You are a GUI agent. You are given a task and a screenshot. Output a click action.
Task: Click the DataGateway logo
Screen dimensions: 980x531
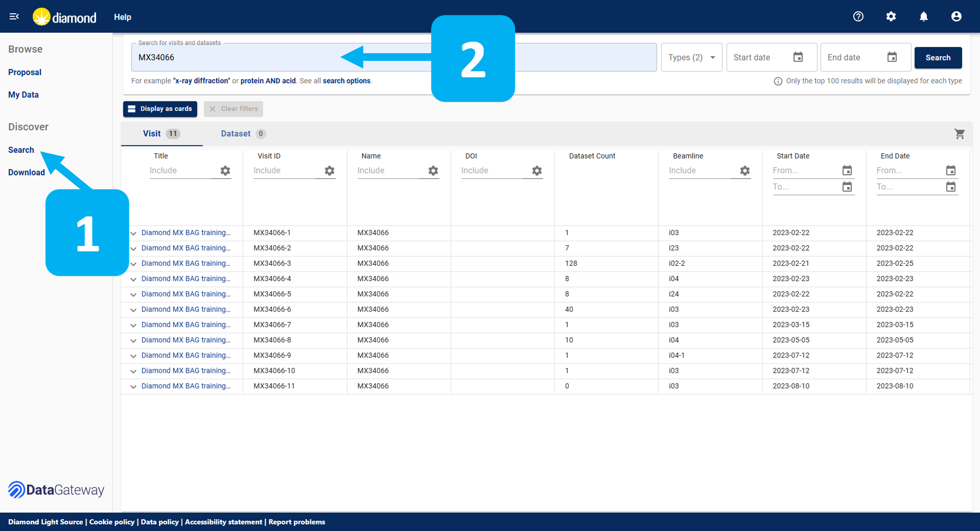(56, 490)
